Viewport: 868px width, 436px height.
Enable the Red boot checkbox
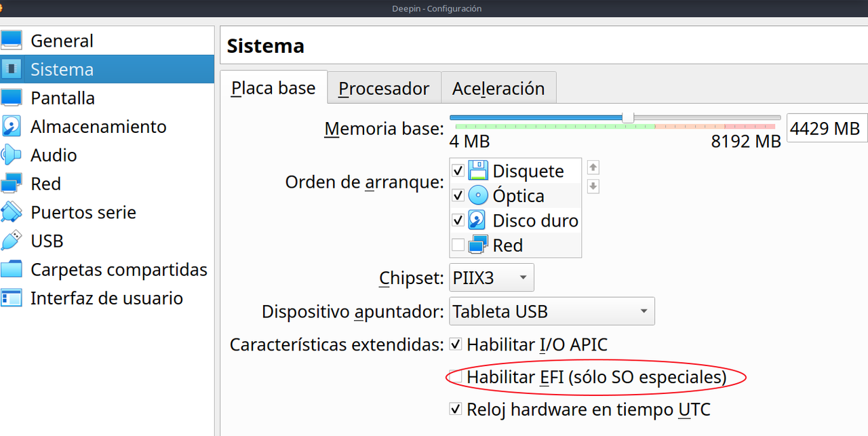coord(458,245)
